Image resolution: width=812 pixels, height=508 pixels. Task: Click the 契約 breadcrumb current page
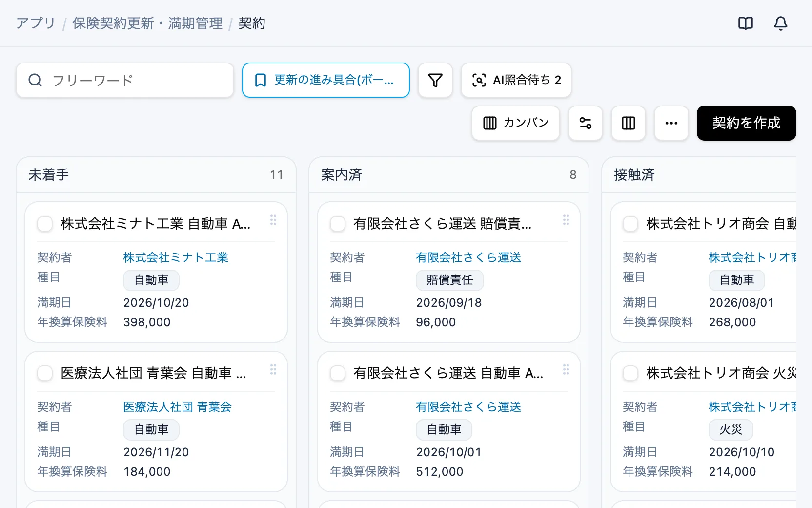(252, 23)
